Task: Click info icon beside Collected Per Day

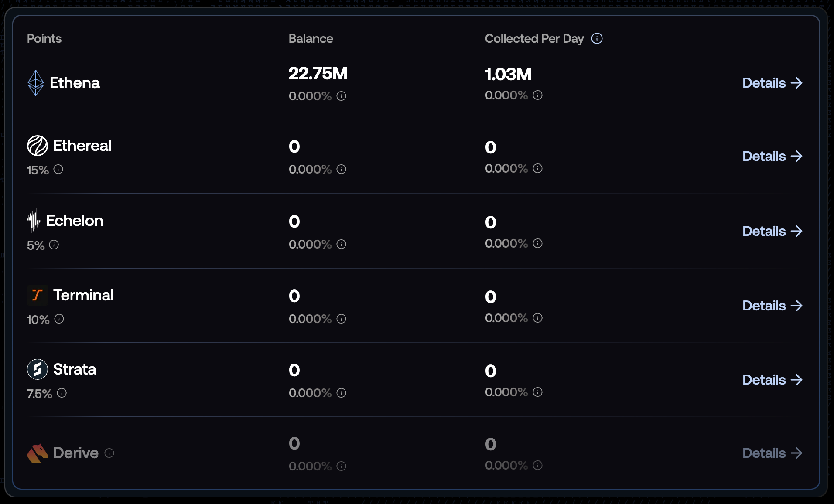Action: 597,39
